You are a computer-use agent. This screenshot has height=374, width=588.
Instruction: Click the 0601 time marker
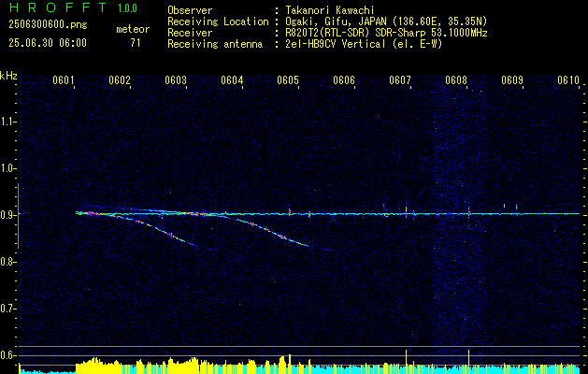coord(64,79)
